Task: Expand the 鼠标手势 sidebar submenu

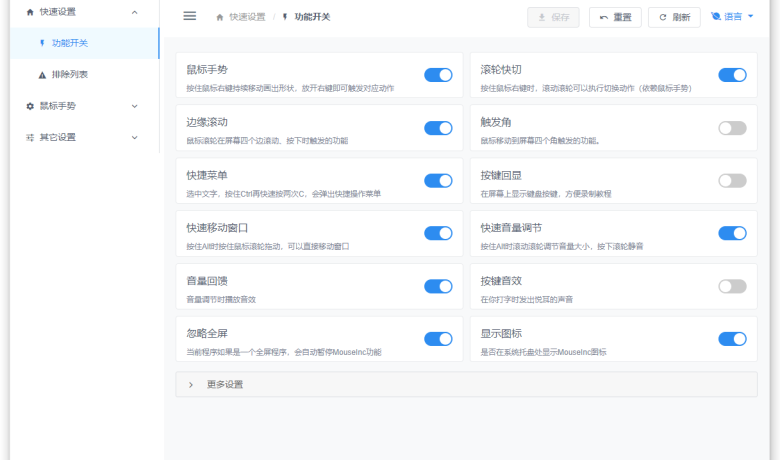Action: (135, 105)
